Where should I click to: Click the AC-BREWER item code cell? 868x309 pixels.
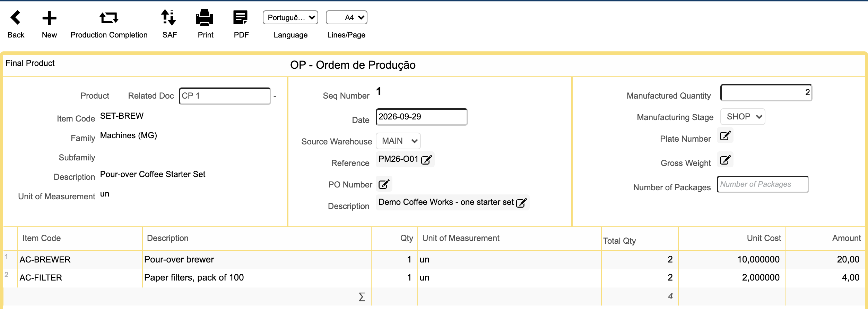click(80, 259)
